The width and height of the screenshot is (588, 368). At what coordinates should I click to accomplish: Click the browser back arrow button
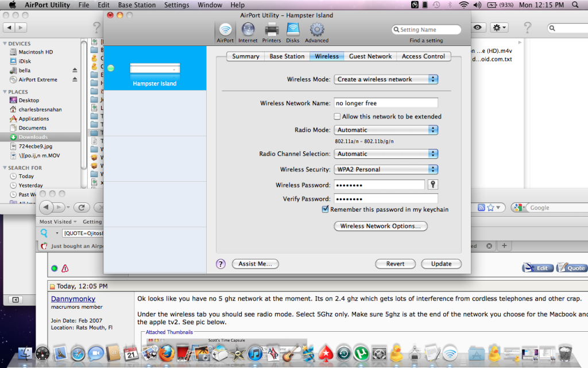[x=46, y=207]
